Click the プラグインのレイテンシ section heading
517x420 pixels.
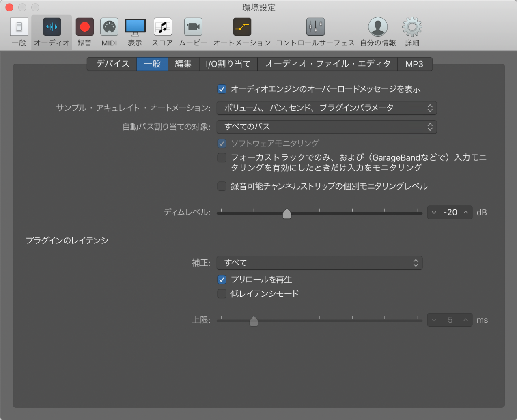point(67,241)
